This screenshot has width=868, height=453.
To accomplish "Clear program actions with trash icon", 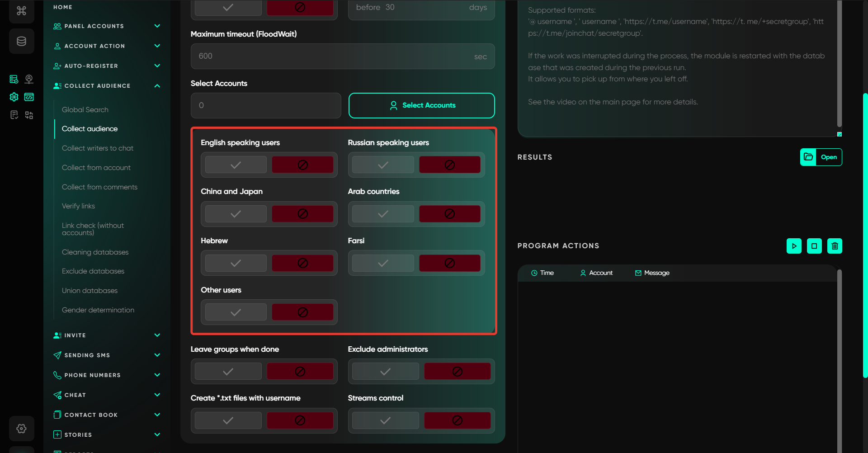I will click(x=835, y=246).
